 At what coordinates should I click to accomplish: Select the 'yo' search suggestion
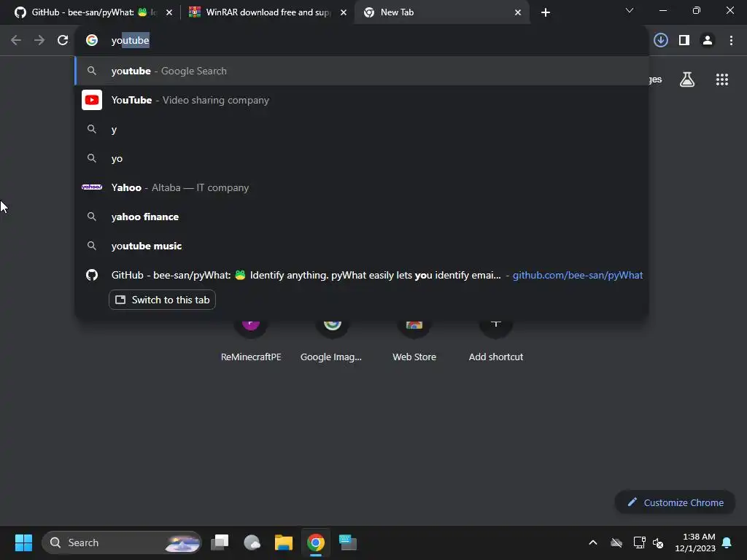(x=362, y=158)
